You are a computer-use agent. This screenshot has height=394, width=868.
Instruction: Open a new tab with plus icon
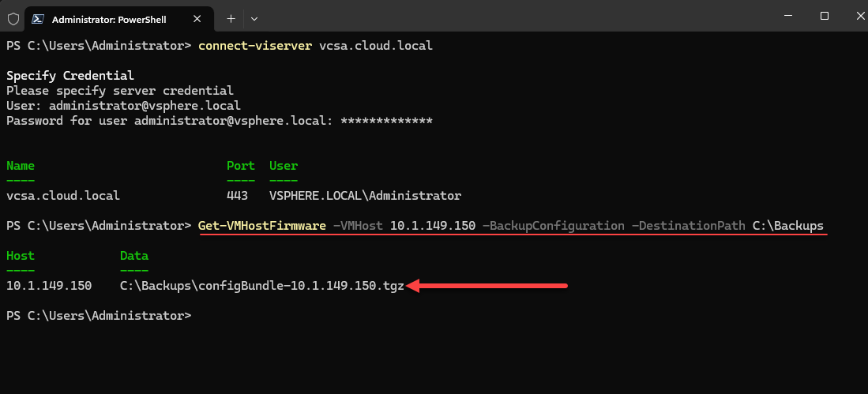231,18
